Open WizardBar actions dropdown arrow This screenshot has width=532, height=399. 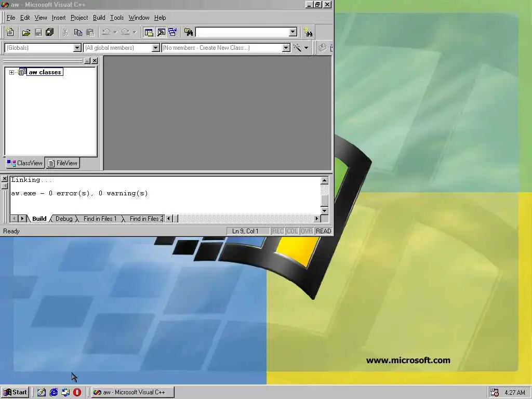tap(306, 48)
